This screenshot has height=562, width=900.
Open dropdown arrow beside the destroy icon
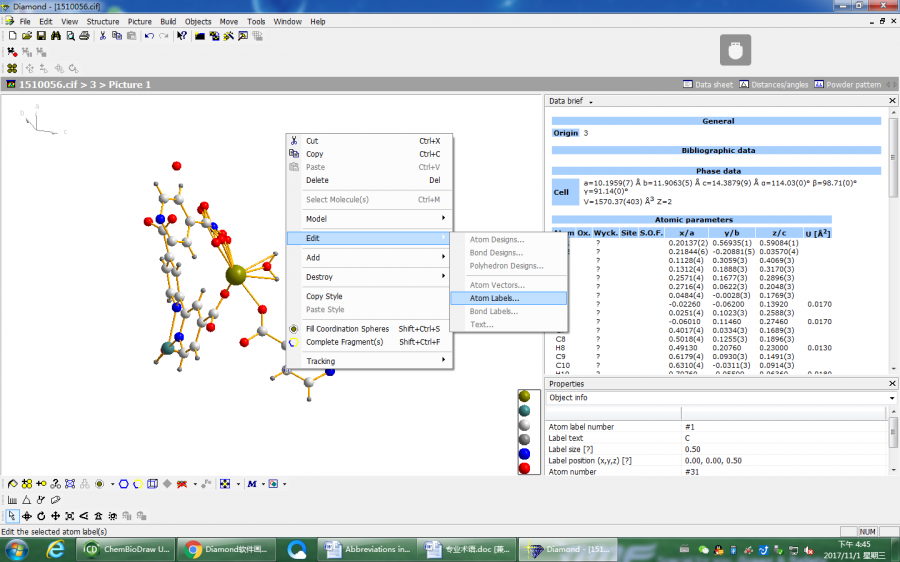(195, 484)
